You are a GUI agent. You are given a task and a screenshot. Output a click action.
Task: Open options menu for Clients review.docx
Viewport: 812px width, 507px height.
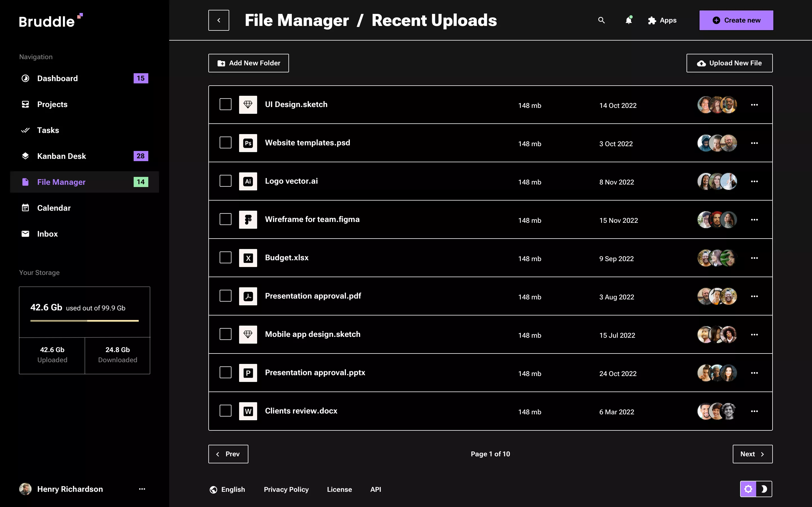pos(754,411)
